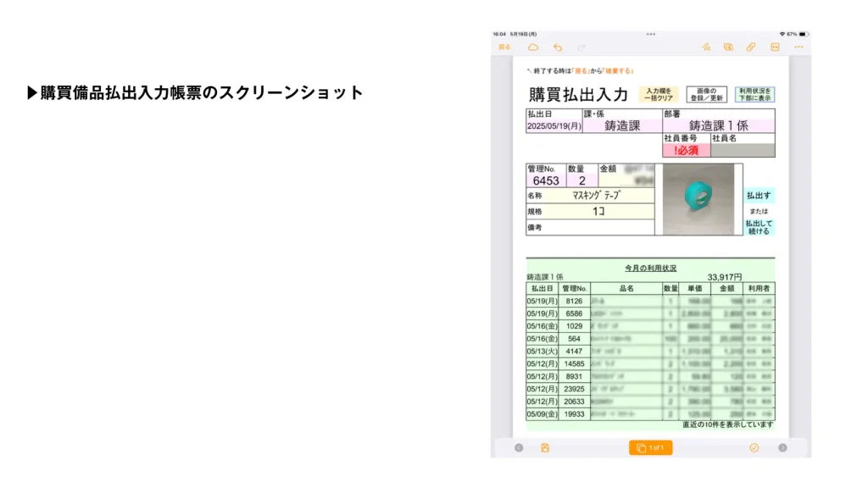Click the 画像の登録／更新 button

point(706,94)
